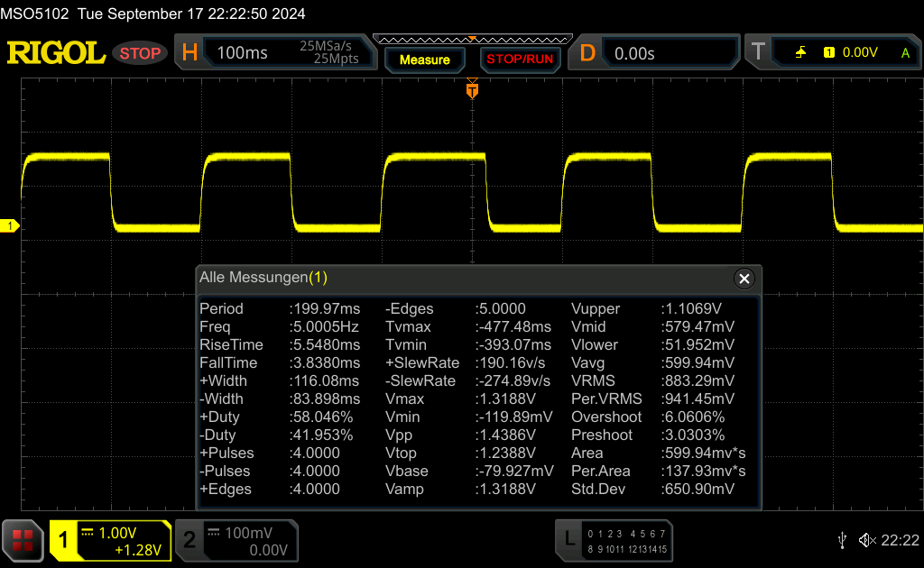Click the Vpp value 1.4386V
The width and height of the screenshot is (924, 568).
(505, 435)
